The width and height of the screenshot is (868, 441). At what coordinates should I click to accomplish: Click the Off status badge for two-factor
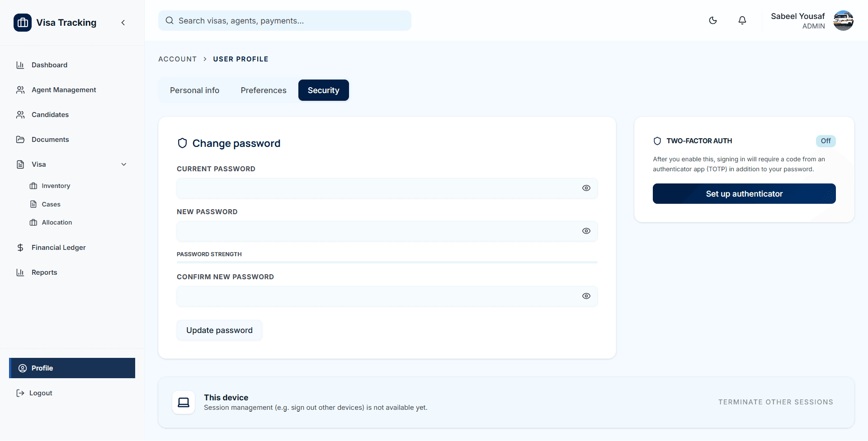(826, 141)
